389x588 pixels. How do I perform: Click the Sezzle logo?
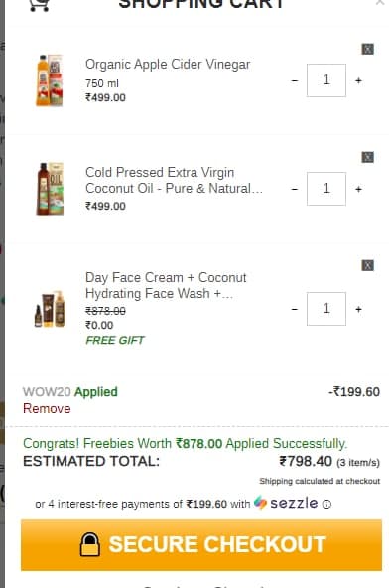(x=286, y=503)
